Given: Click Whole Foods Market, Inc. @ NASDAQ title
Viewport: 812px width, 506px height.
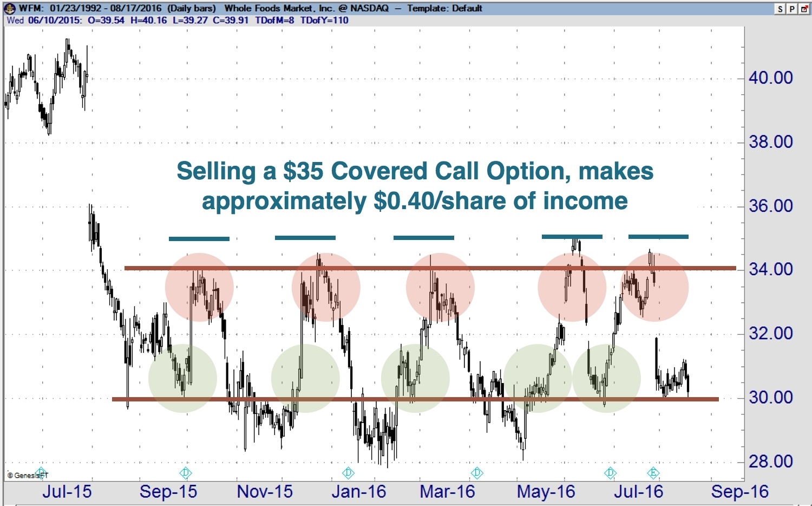Looking at the screenshot, I should 306,8.
